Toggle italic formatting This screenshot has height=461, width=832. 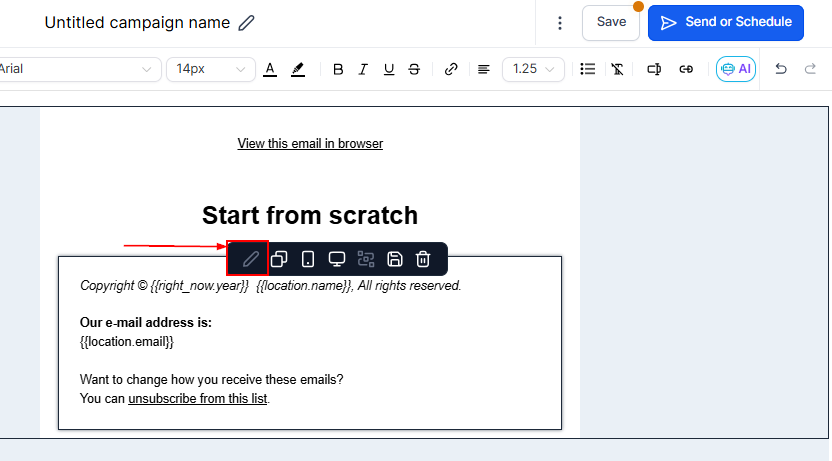click(x=363, y=69)
